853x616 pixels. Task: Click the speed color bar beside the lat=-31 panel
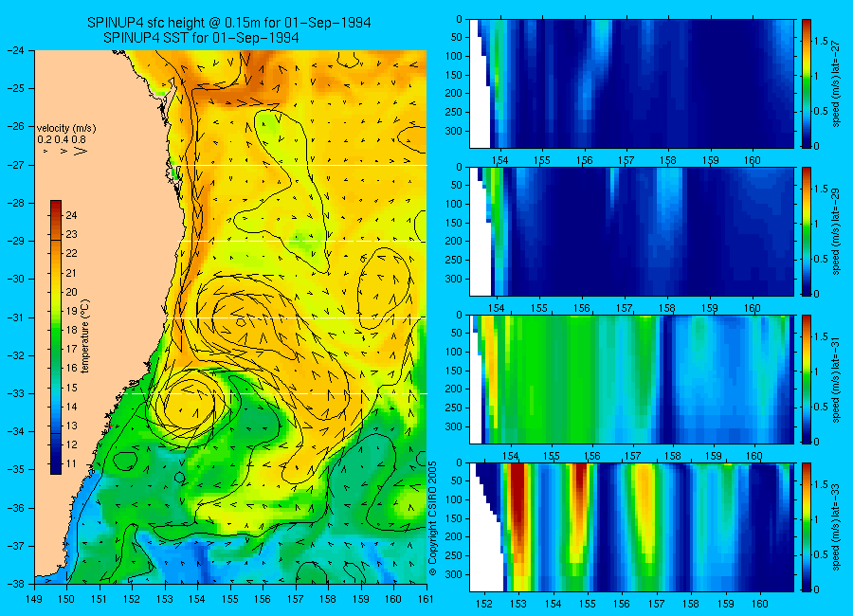(807, 379)
